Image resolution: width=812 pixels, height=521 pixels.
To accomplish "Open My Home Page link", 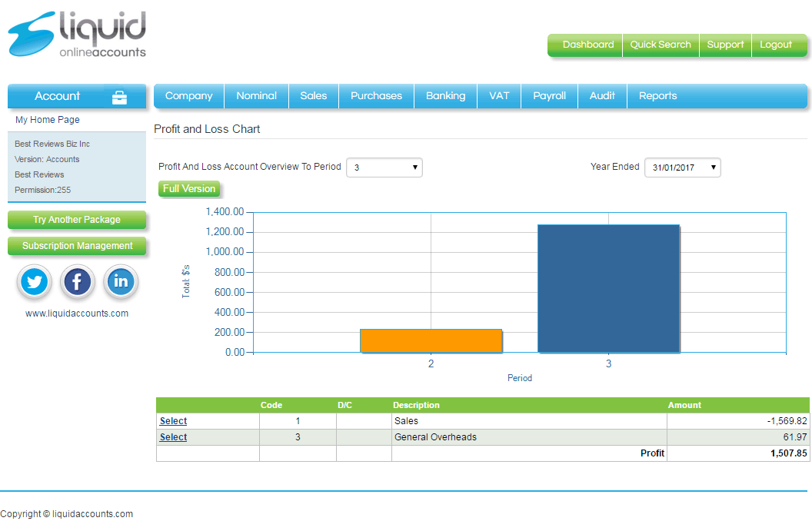I will (x=46, y=120).
